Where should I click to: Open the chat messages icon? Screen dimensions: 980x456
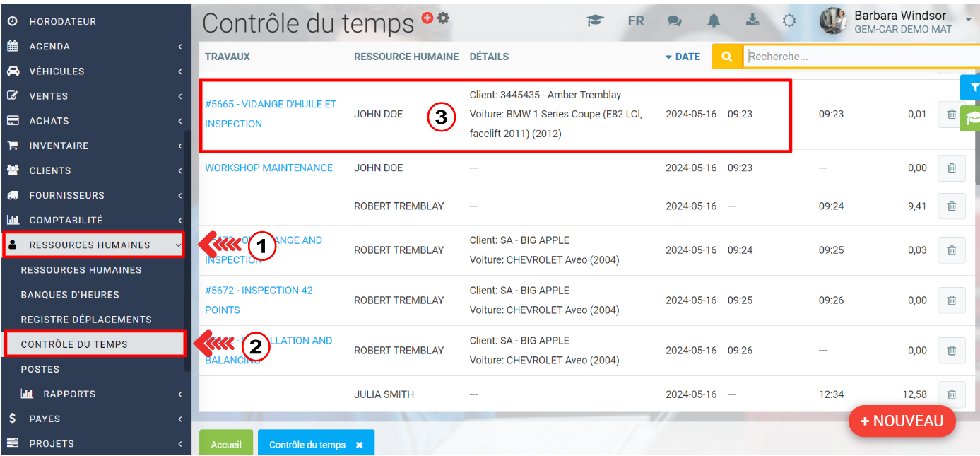(676, 21)
